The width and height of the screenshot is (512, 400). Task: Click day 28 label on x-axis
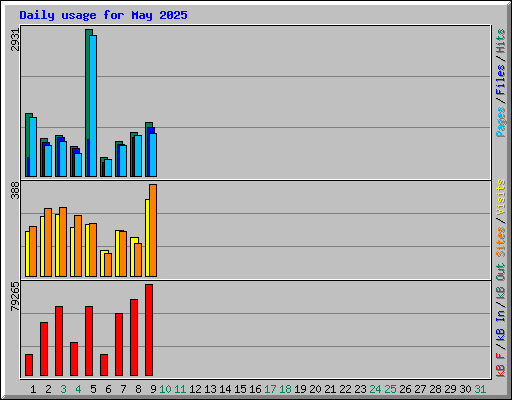pyautogui.click(x=435, y=389)
